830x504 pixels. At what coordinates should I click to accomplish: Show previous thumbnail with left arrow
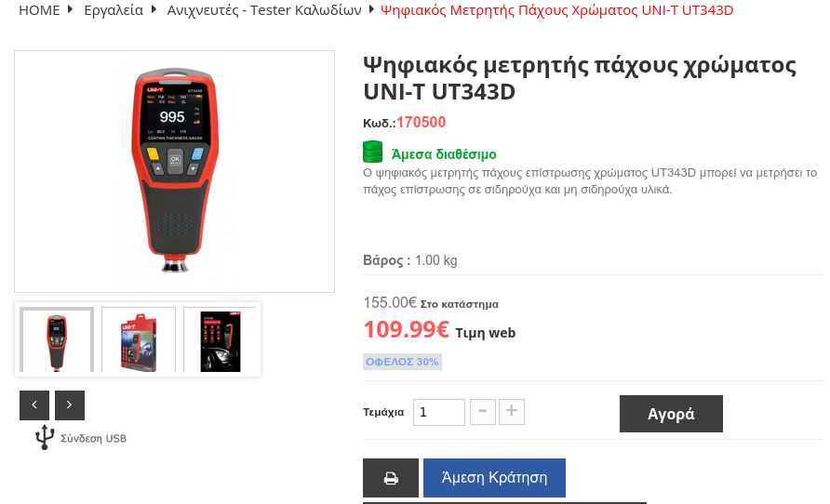34,405
